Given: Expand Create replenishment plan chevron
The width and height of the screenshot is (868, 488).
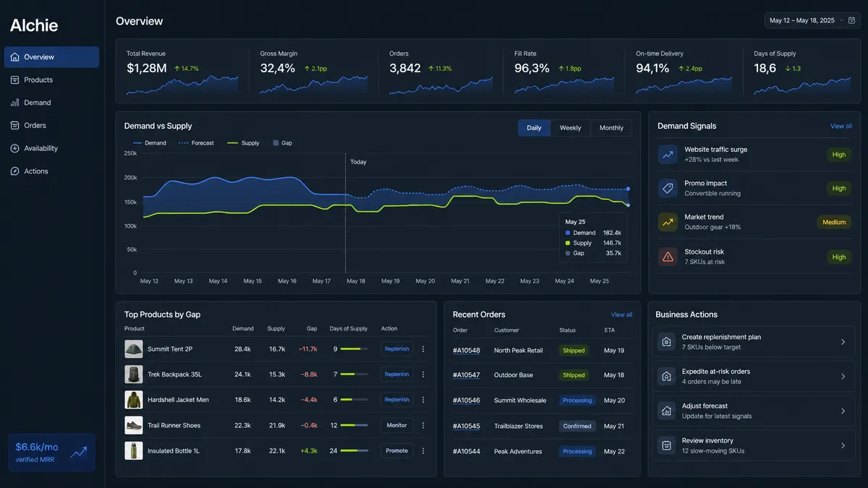Looking at the screenshot, I should click(843, 342).
